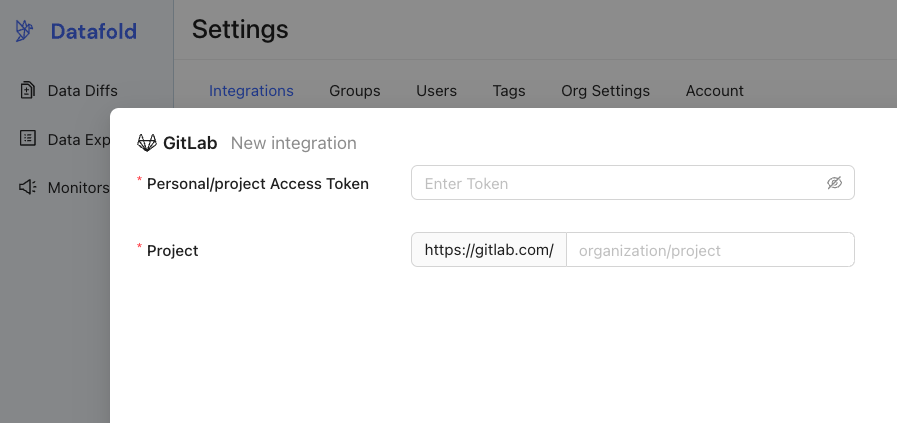Select the Tags tab
The height and width of the screenshot is (423, 897).
[509, 91]
